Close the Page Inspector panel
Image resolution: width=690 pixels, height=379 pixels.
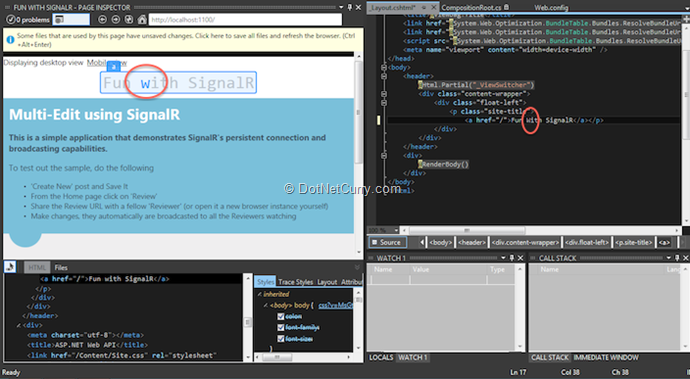[x=358, y=7]
